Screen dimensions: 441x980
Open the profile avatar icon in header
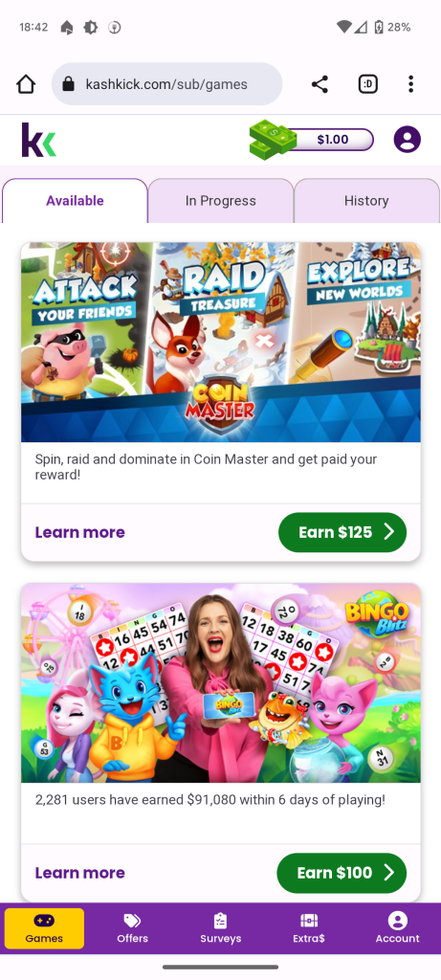click(x=408, y=140)
